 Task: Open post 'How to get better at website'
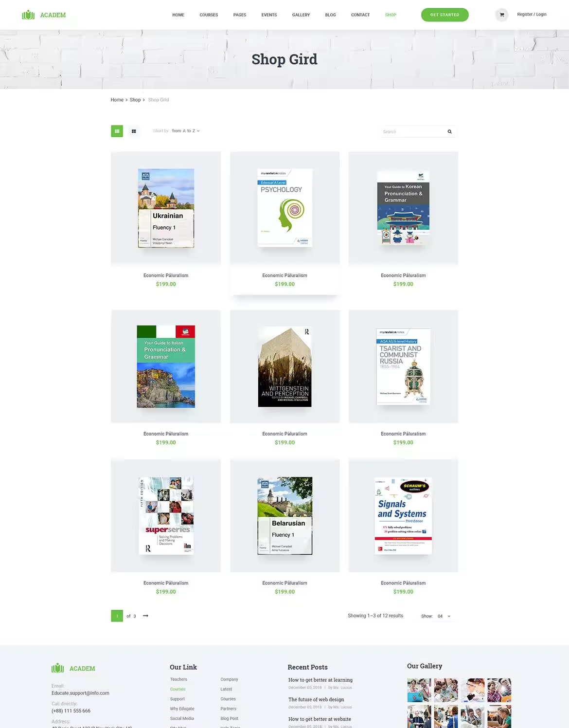click(320, 719)
